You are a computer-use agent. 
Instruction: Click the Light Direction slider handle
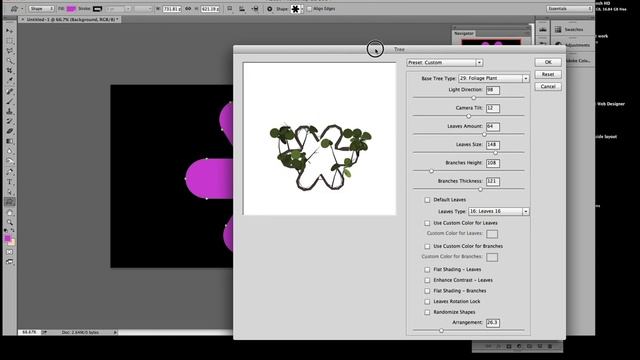coord(473,98)
